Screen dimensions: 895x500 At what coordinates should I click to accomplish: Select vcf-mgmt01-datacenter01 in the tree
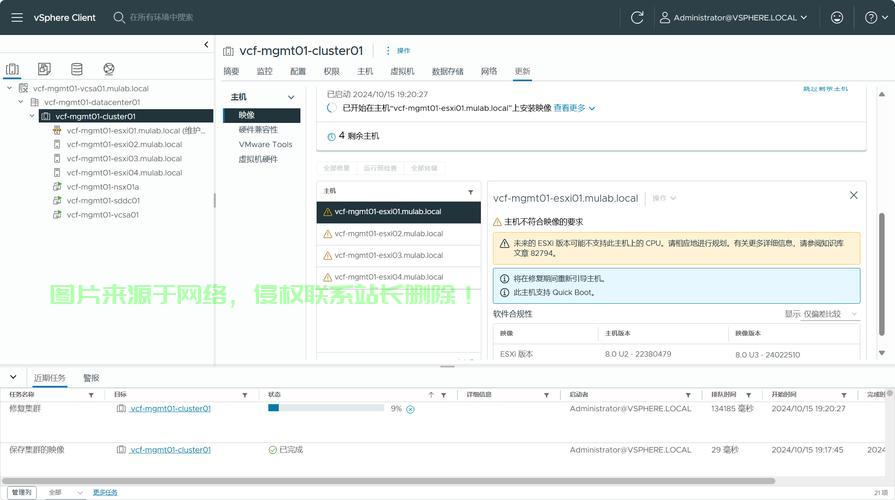(x=92, y=102)
